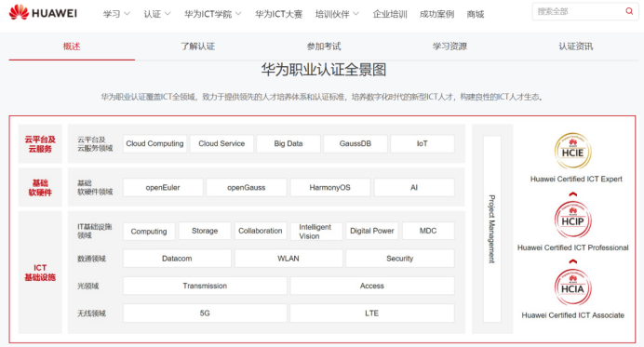Select the GaussDB certification
The image size is (644, 347).
(x=356, y=143)
